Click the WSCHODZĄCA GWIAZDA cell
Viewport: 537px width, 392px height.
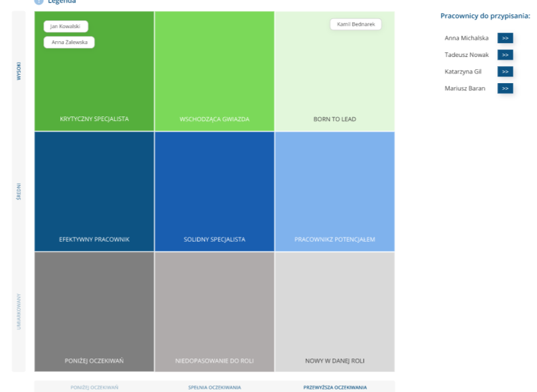(x=215, y=71)
